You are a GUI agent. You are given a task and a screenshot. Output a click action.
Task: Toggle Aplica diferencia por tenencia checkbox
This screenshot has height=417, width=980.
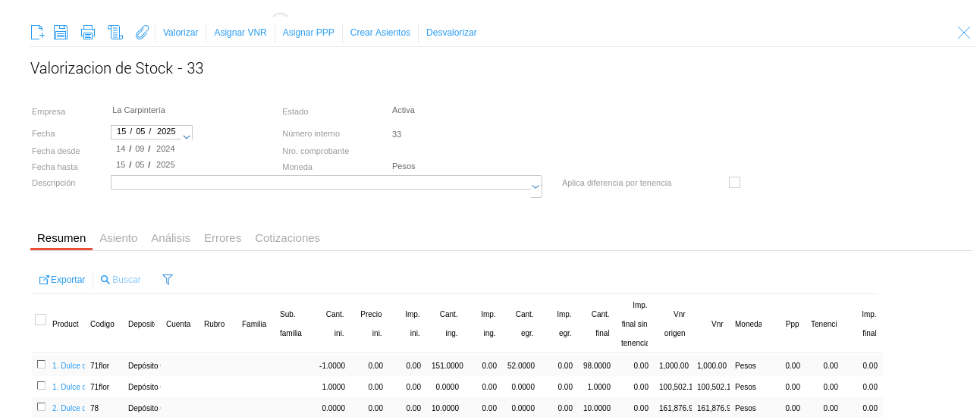[734, 183]
